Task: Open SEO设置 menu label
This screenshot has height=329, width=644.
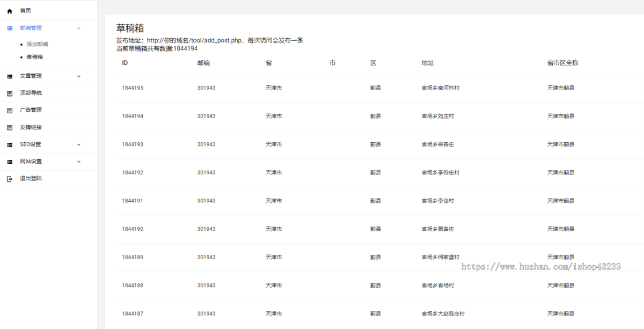Action: click(x=30, y=144)
